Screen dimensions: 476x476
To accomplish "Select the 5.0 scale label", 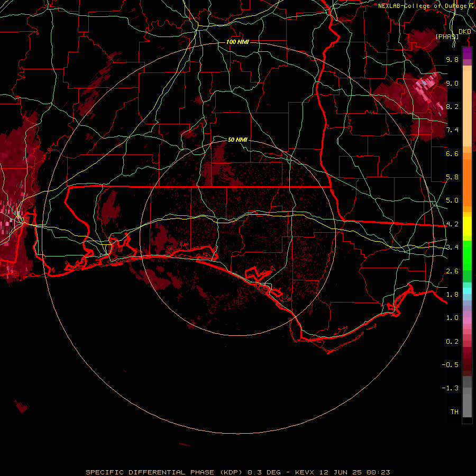I will tap(452, 200).
